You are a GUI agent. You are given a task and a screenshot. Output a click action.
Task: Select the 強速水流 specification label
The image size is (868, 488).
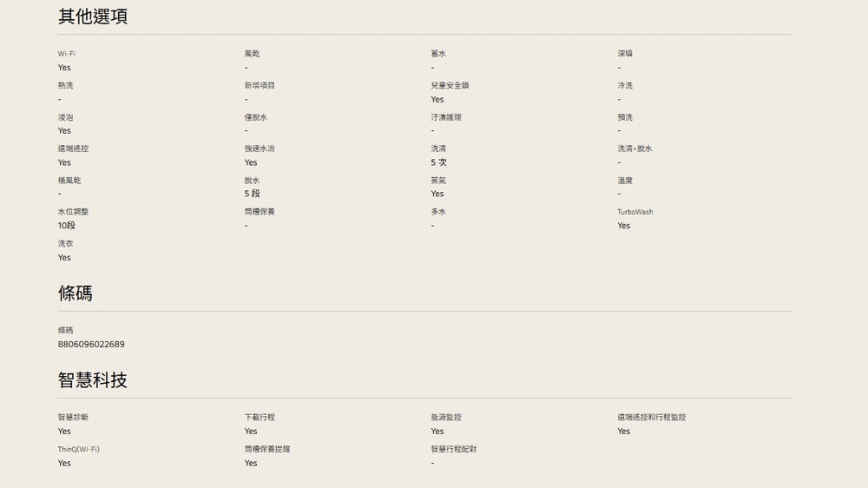pyautogui.click(x=260, y=148)
